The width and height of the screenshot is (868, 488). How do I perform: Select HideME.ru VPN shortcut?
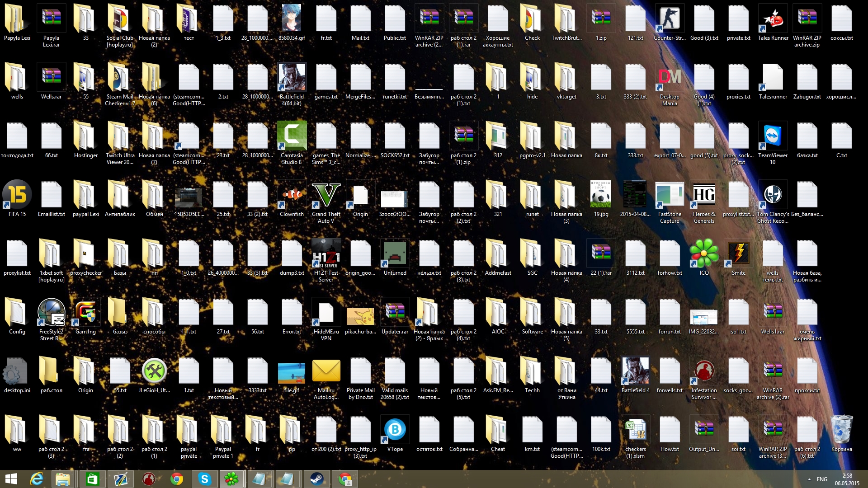coord(326,312)
